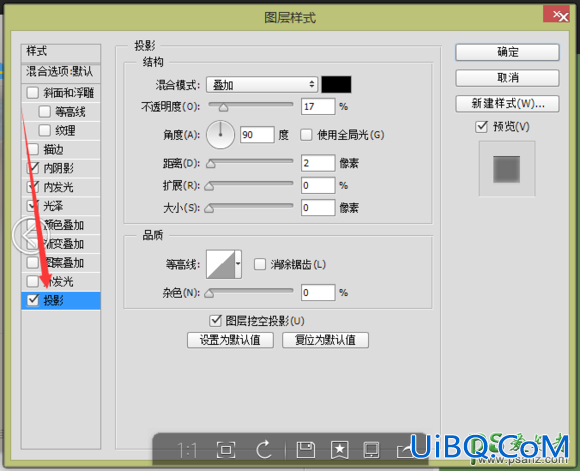The height and width of the screenshot is (471, 580).
Task: Click the star bookmark icon
Action: (x=340, y=450)
